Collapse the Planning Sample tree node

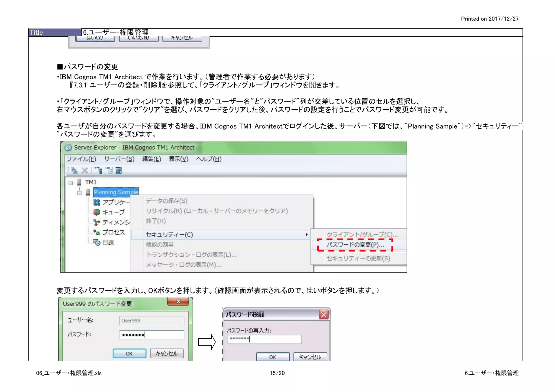(x=79, y=193)
